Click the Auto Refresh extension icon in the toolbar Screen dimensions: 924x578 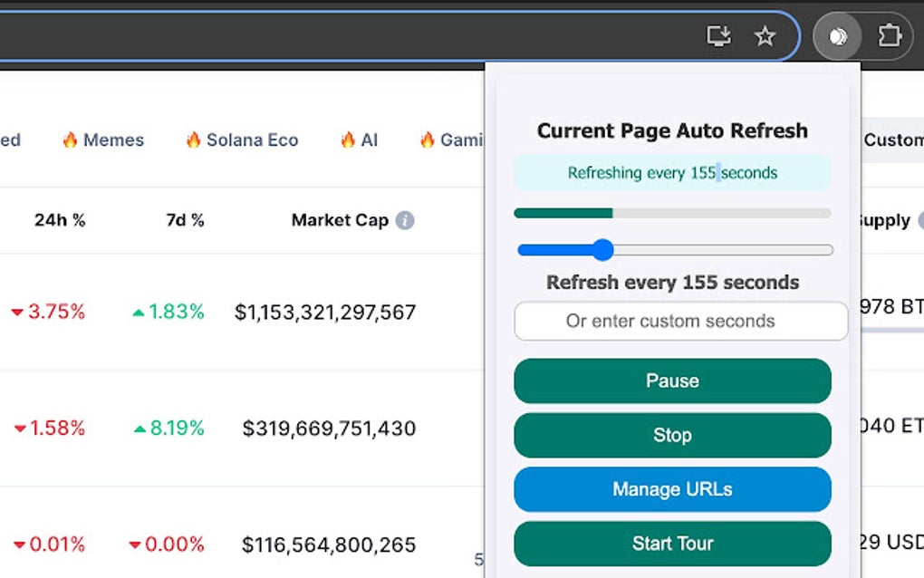coord(835,35)
